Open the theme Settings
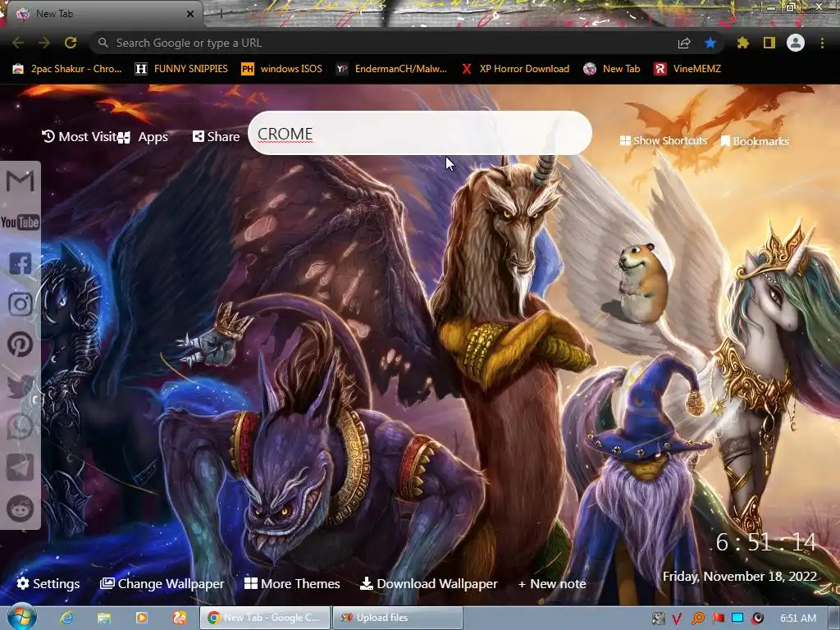This screenshot has height=630, width=840. [x=48, y=583]
